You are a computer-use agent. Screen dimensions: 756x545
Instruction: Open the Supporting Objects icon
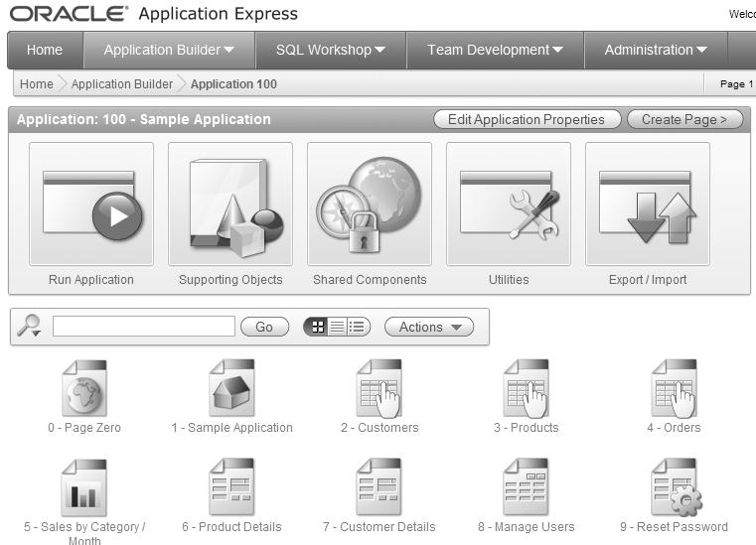pyautogui.click(x=230, y=204)
